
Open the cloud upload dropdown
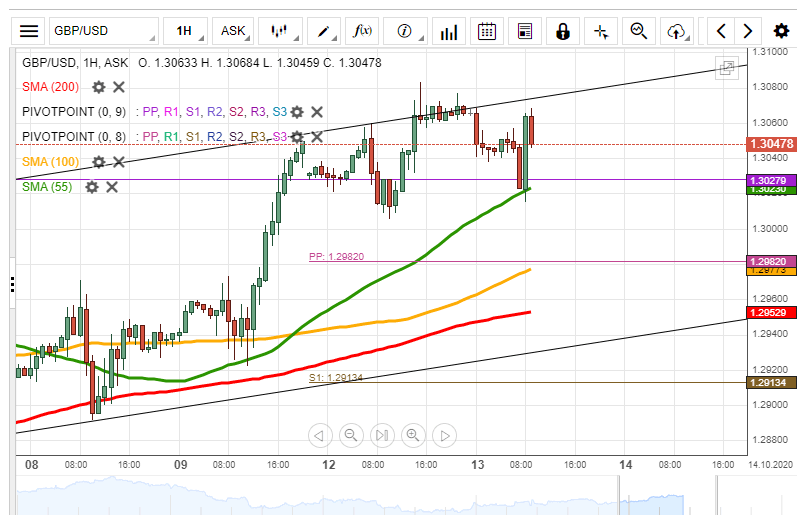click(677, 31)
